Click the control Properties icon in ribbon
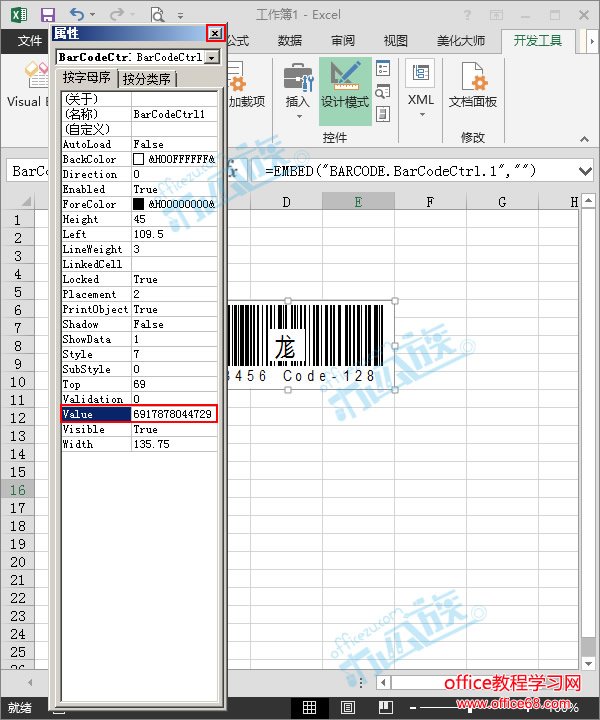This screenshot has width=600, height=720. [383, 69]
